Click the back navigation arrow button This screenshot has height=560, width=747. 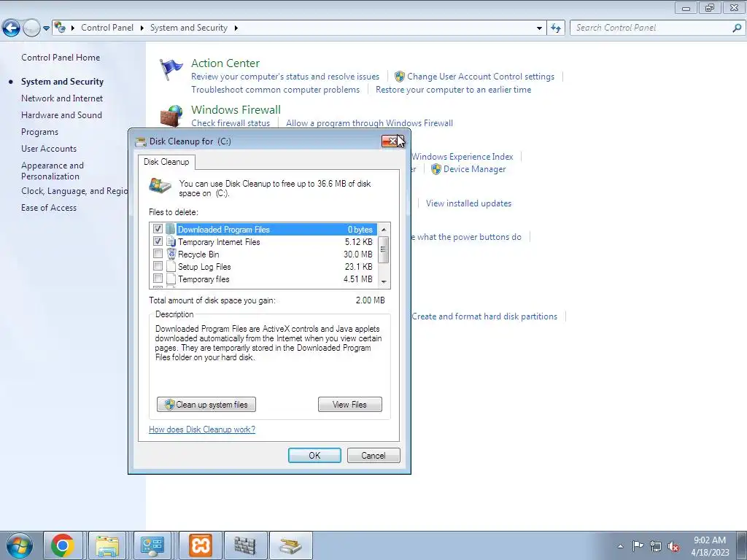(x=12, y=28)
